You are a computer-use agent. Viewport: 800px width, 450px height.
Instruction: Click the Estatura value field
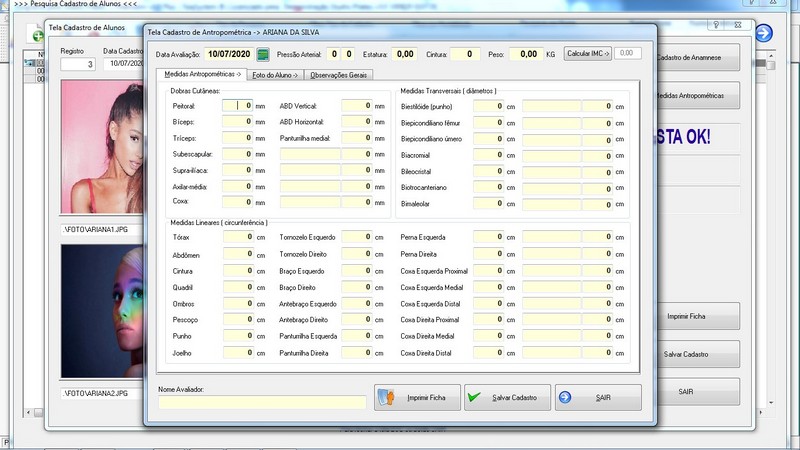point(404,54)
